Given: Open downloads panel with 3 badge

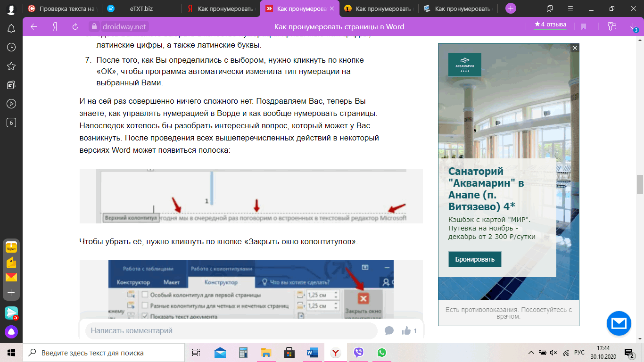Looking at the screenshot, I should (633, 27).
